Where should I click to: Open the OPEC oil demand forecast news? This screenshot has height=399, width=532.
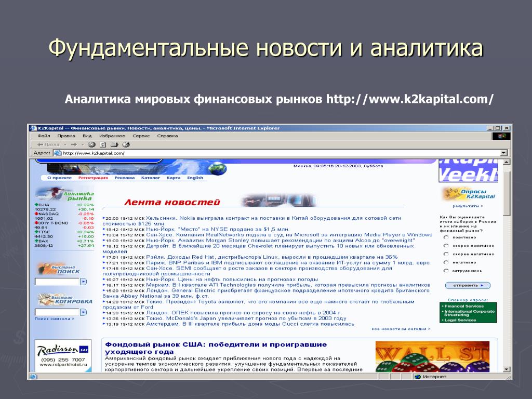pos(244,313)
